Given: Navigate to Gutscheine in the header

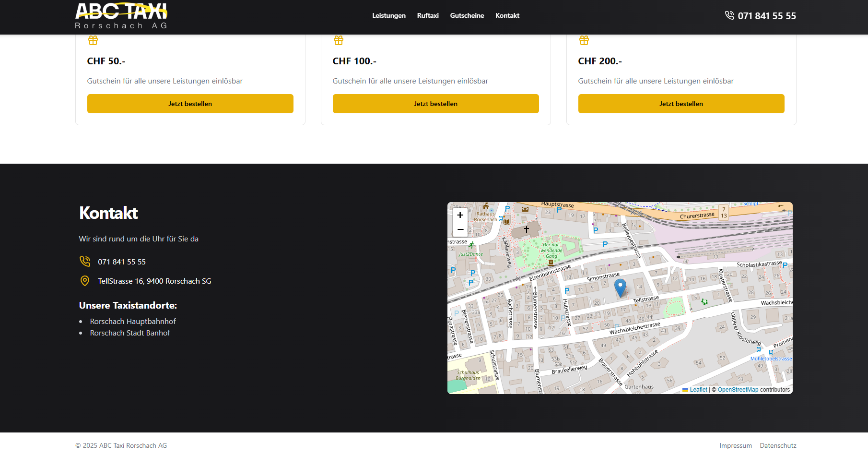Looking at the screenshot, I should pos(467,15).
